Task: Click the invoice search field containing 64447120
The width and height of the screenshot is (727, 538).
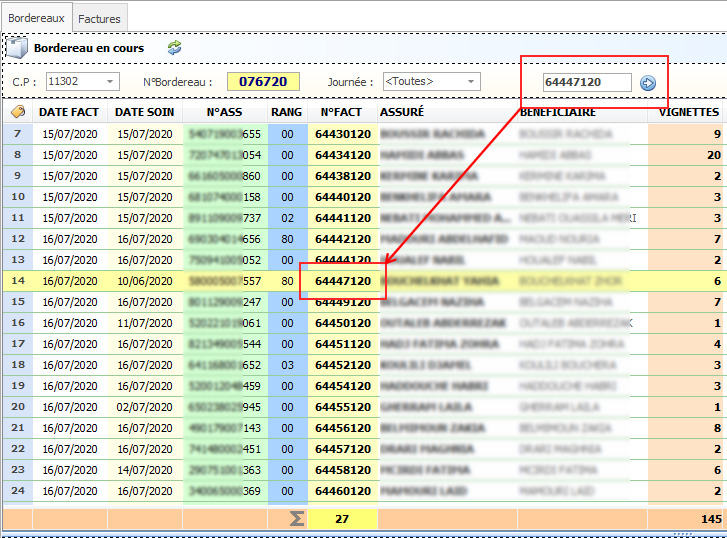Action: [586, 82]
